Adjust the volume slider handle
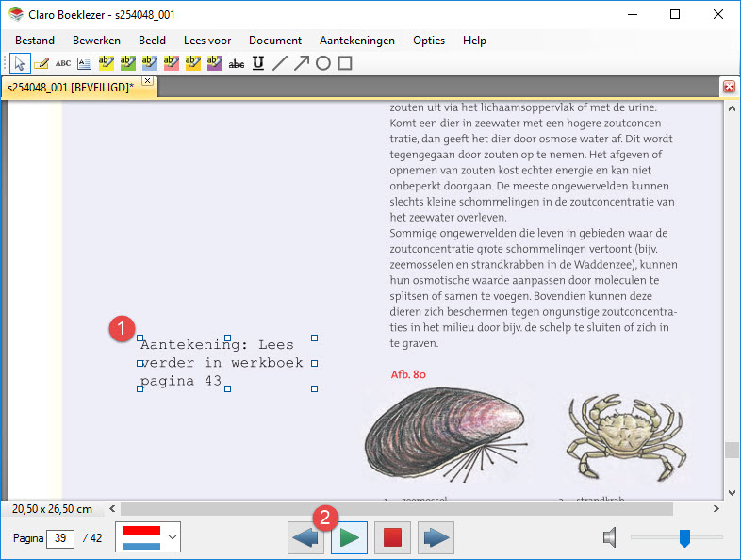 (684, 537)
